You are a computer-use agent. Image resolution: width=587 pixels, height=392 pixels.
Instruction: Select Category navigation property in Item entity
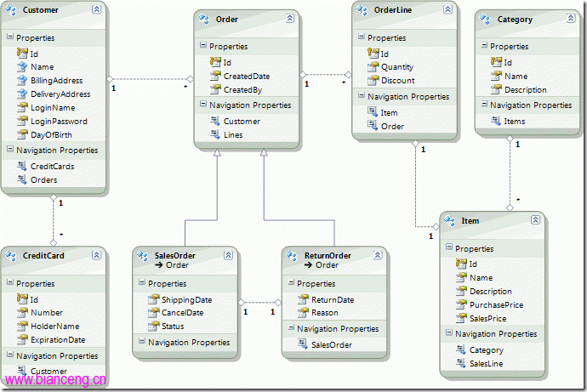point(487,350)
